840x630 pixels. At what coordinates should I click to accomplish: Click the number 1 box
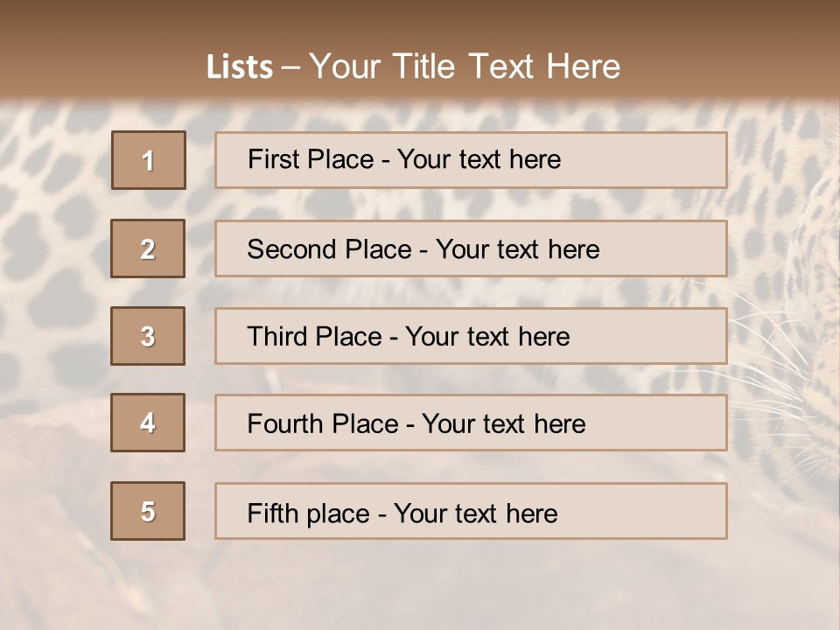149,160
